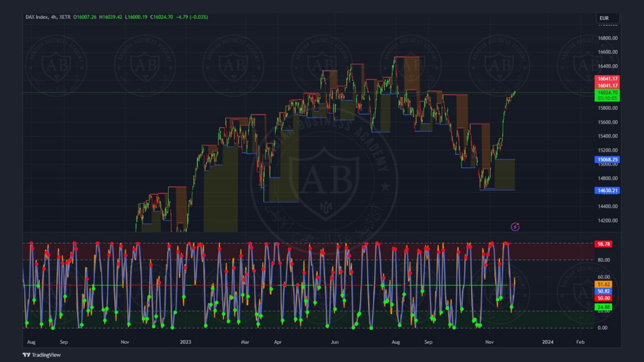This screenshot has height=362, width=644.
Task: Click the 14200.00 price axis label
Action: click(608, 220)
